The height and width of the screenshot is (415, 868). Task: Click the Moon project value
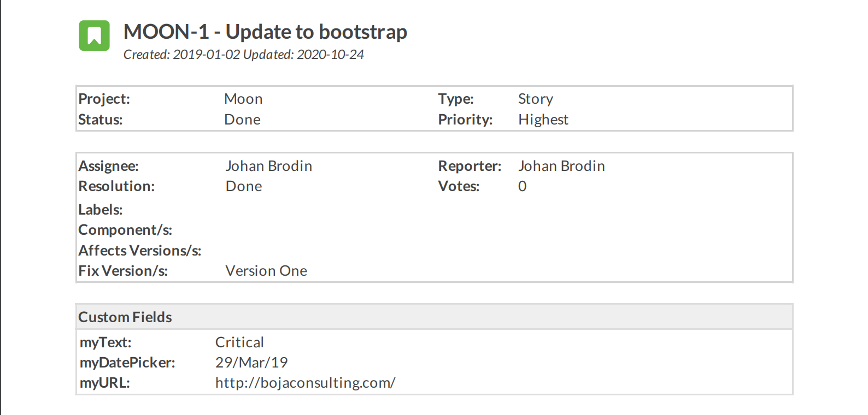[x=243, y=99]
